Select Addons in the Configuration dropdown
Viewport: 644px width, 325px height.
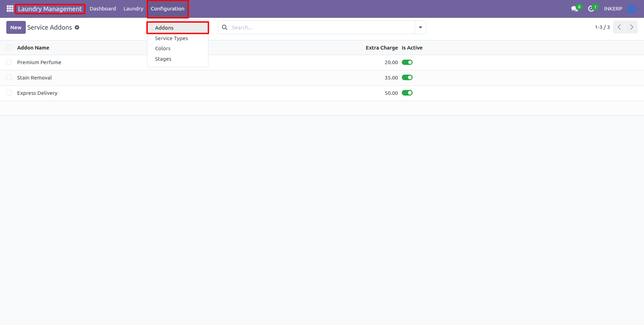point(178,28)
